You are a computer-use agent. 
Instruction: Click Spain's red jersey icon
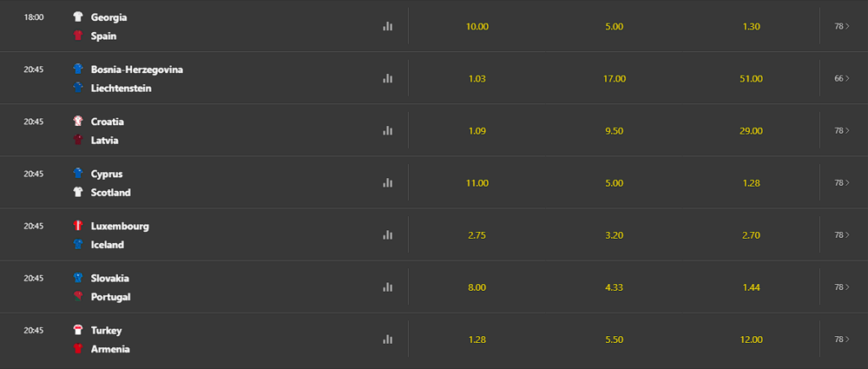click(78, 36)
